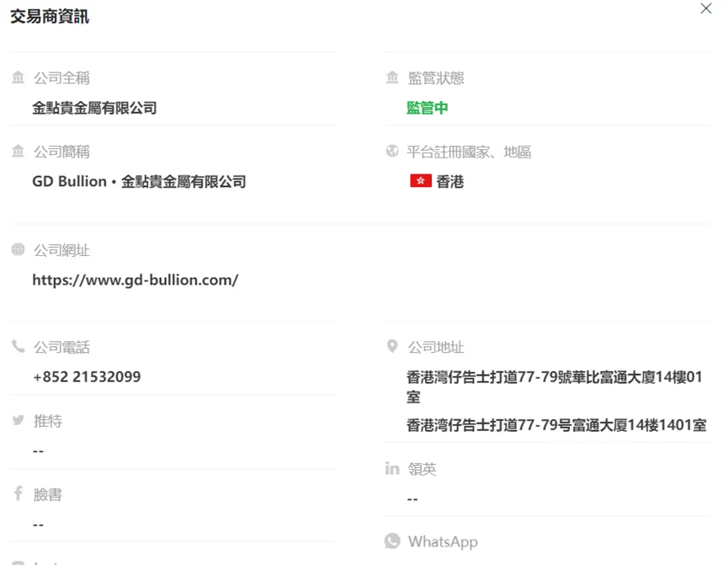Click phone number +852 21532099
This screenshot has width=728, height=565.
click(87, 376)
